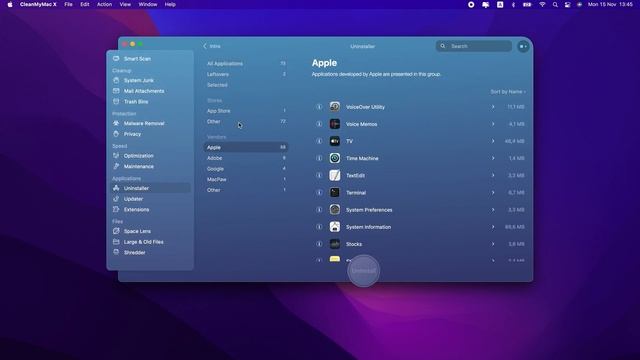Click the VoiceOver Utility app icon
640x360 pixels.
tap(335, 107)
